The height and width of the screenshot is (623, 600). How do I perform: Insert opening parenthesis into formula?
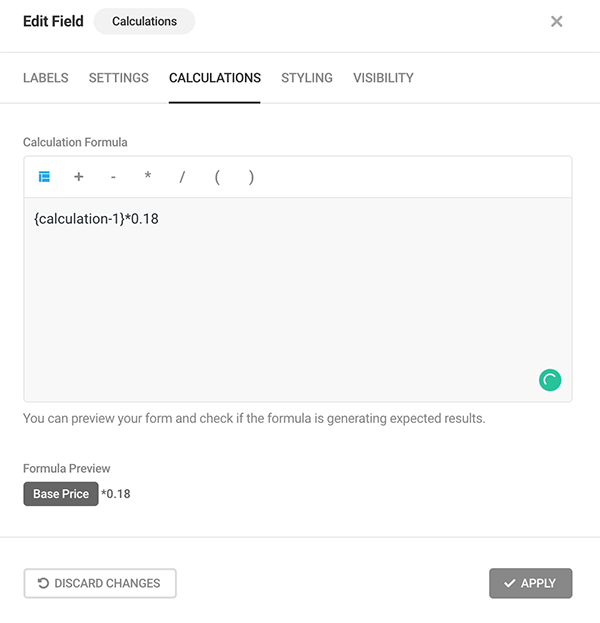(217, 177)
